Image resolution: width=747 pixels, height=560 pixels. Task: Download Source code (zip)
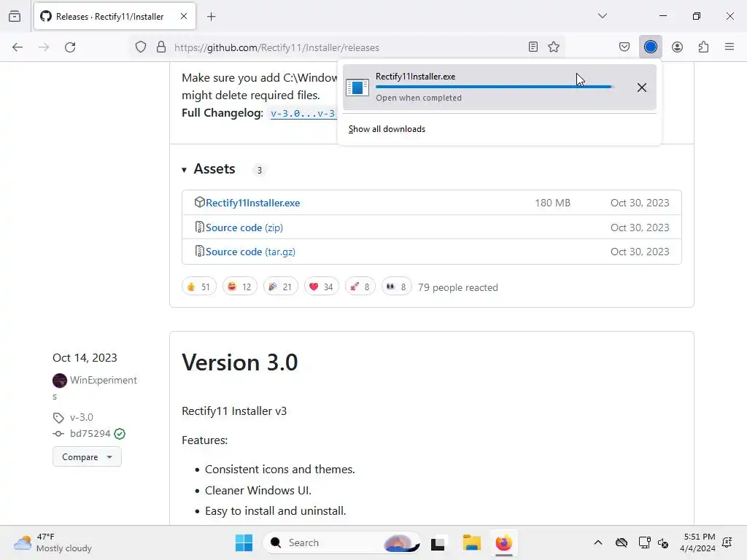[244, 227]
